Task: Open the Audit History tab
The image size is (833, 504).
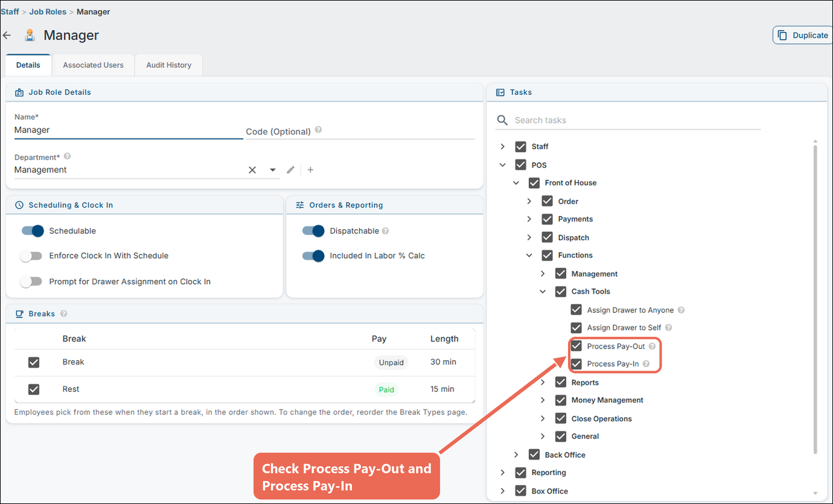Action: point(168,65)
